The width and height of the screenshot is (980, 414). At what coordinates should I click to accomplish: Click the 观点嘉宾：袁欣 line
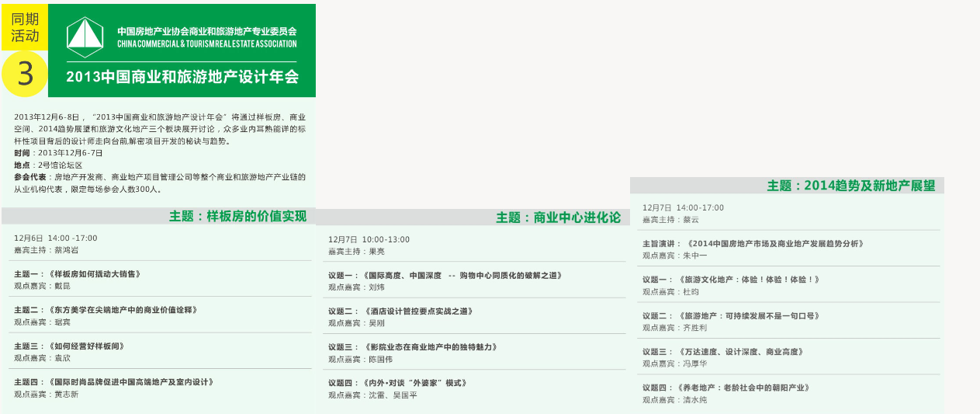pos(42,358)
